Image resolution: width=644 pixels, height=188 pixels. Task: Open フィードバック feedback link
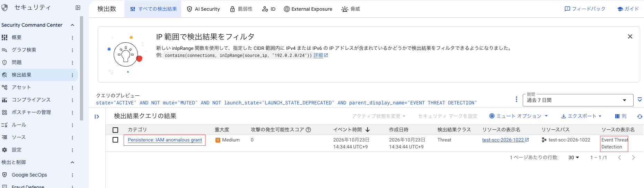pos(585,9)
